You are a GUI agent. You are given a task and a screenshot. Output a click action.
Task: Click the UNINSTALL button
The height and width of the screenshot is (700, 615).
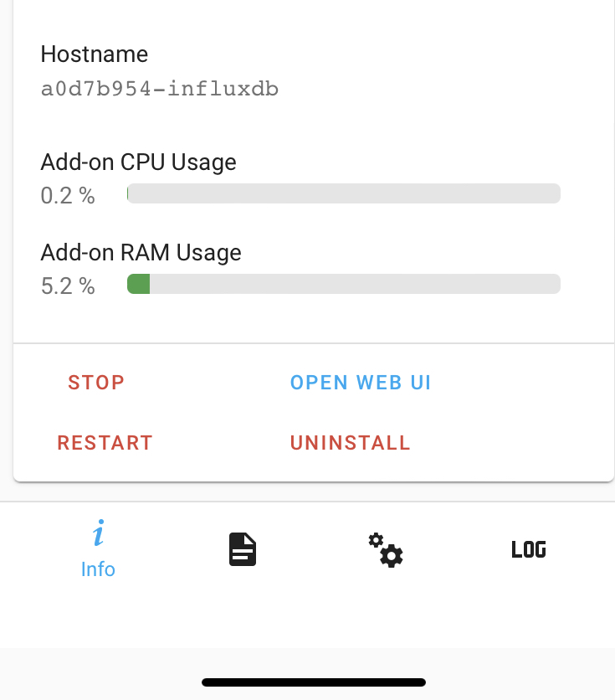click(x=351, y=443)
